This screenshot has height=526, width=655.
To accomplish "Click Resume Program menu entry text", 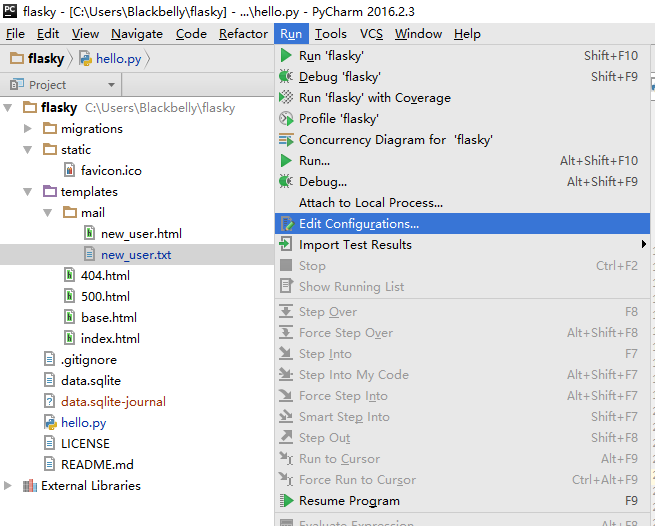I will [349, 501].
